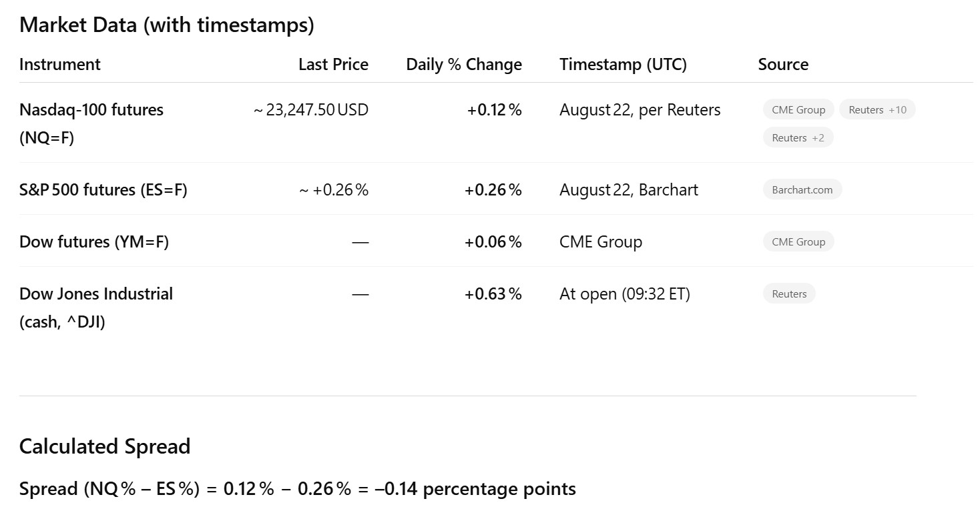Click the −0.14 percentage points spread result

tap(475, 490)
